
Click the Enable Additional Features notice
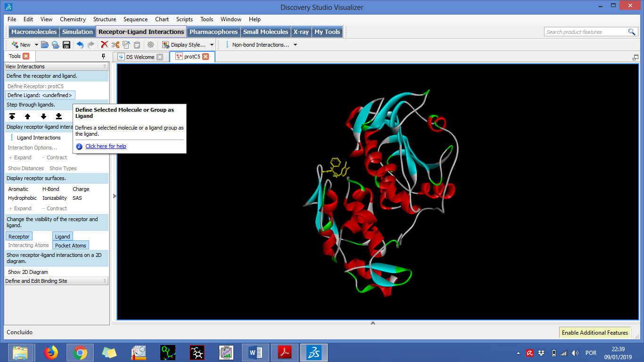[594, 332]
